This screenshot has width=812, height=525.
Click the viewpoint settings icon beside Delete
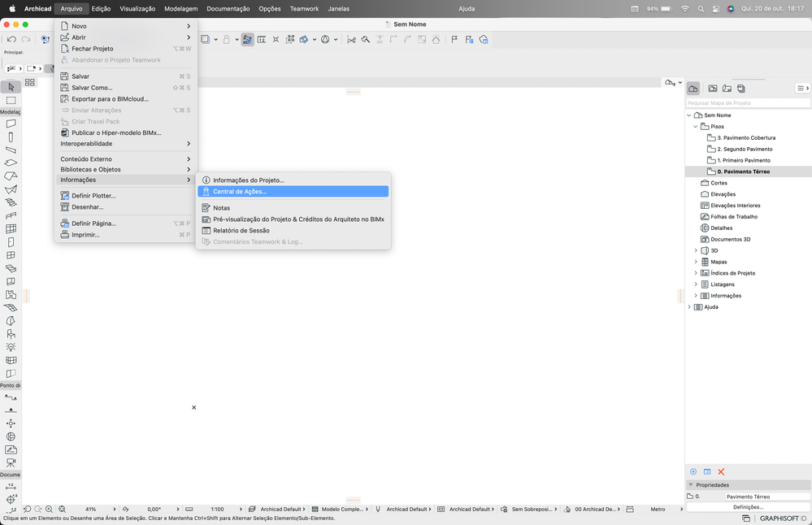[707, 471]
